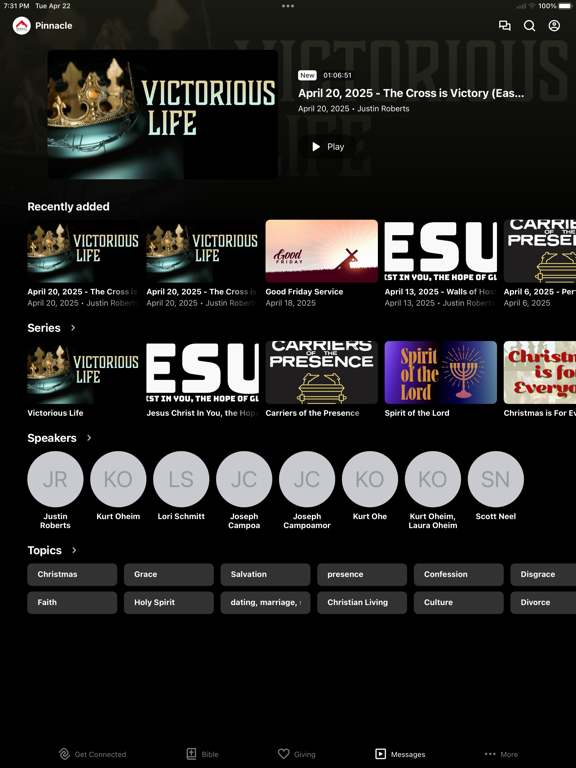Open the featured message title text
This screenshot has width=576, height=768.
(x=411, y=93)
